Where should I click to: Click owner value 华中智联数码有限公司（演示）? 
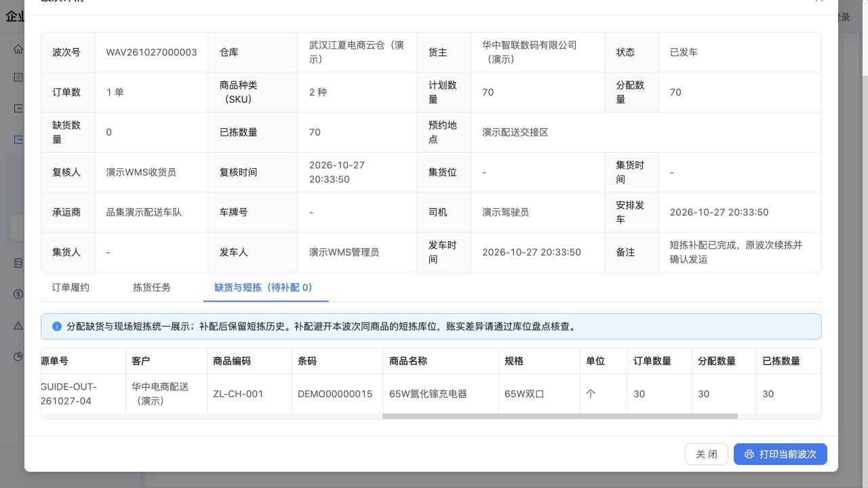(530, 52)
